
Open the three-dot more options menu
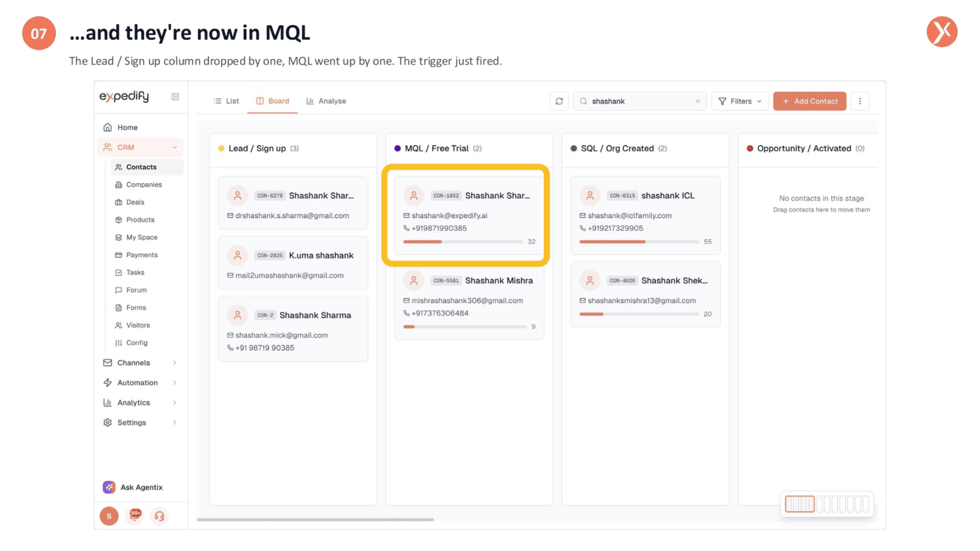(x=860, y=101)
